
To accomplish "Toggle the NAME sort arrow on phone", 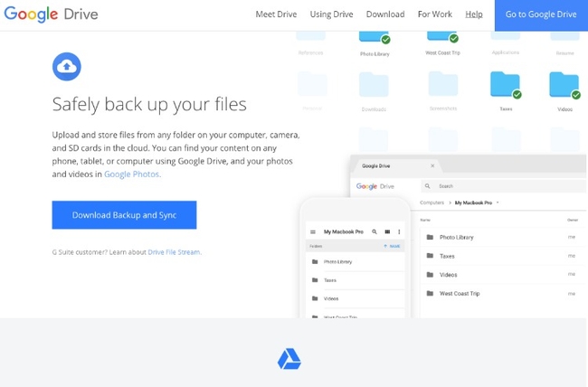I will tap(385, 246).
